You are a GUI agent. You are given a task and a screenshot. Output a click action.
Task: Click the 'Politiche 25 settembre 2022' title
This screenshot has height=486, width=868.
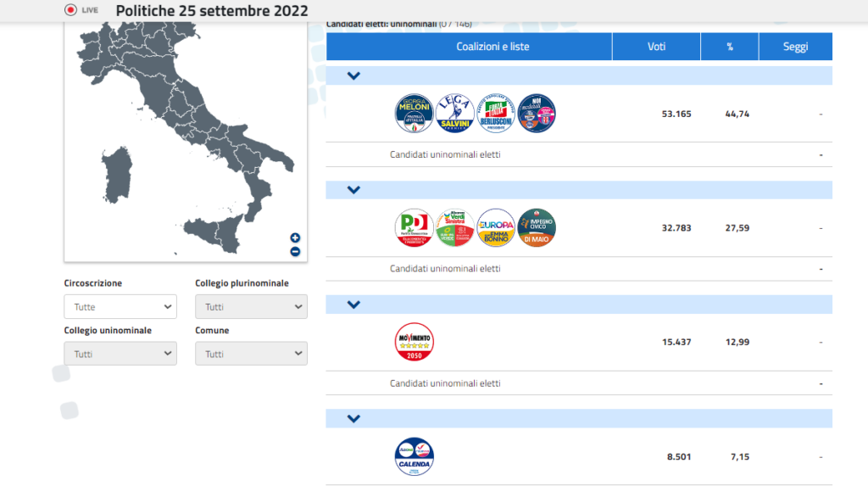(x=212, y=10)
